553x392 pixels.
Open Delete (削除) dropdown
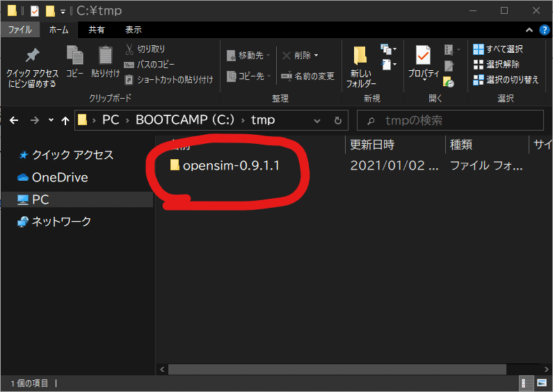pyautogui.click(x=300, y=56)
